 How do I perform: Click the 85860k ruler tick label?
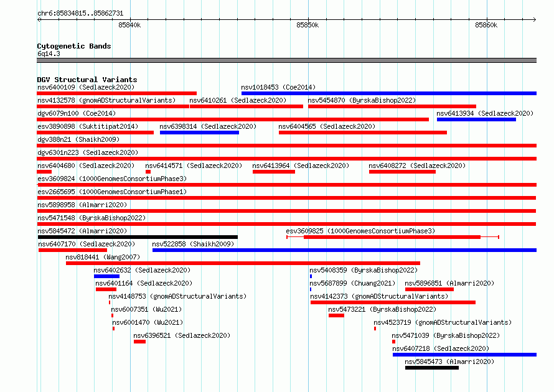[x=486, y=25]
